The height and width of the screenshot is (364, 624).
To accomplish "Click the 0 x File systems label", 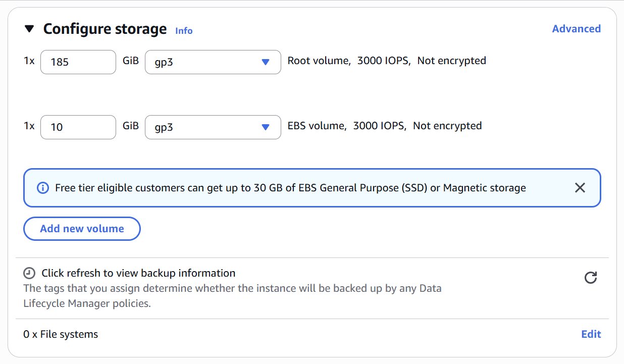I will point(61,334).
